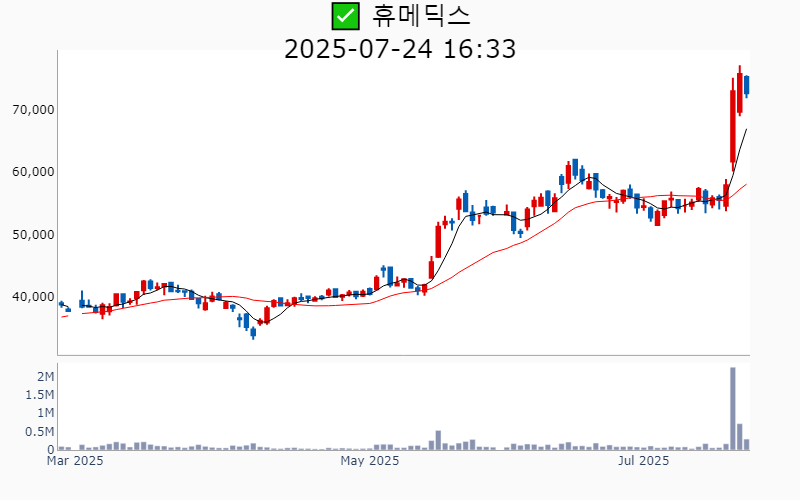Click the green checkmark icon beside the title

(345, 16)
